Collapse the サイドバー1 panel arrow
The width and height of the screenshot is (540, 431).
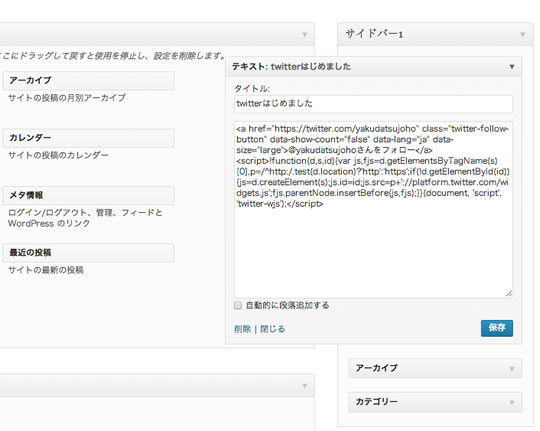[x=522, y=34]
